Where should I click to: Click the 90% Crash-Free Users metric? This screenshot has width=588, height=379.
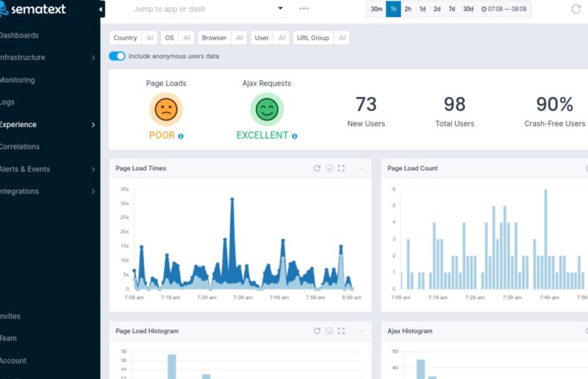(x=555, y=112)
